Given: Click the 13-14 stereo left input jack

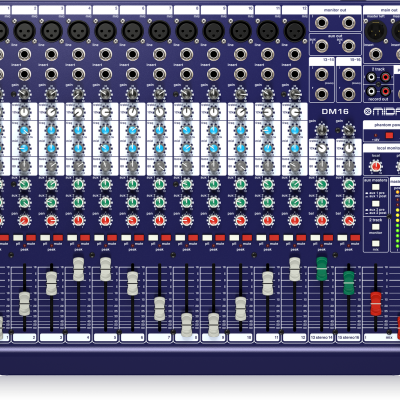Looking at the screenshot, I should (x=322, y=74).
